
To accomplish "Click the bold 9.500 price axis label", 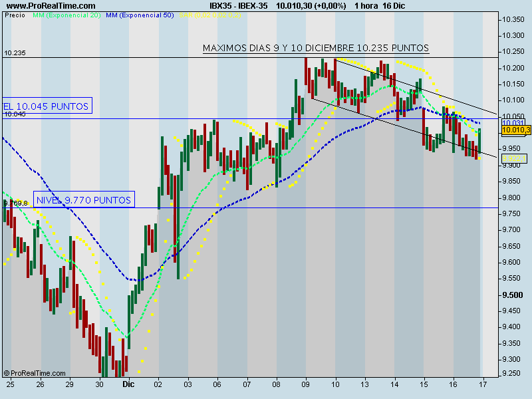I will coord(513,295).
